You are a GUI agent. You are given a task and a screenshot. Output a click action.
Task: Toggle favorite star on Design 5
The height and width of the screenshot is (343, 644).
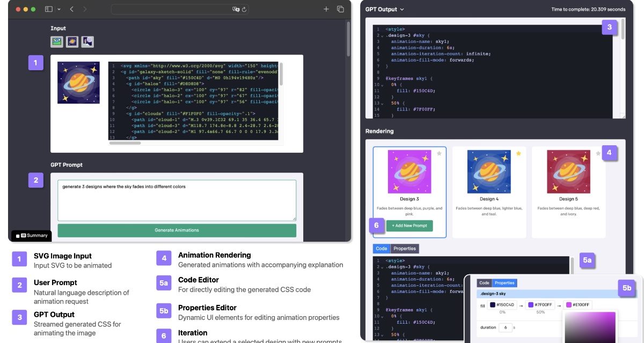coord(598,154)
